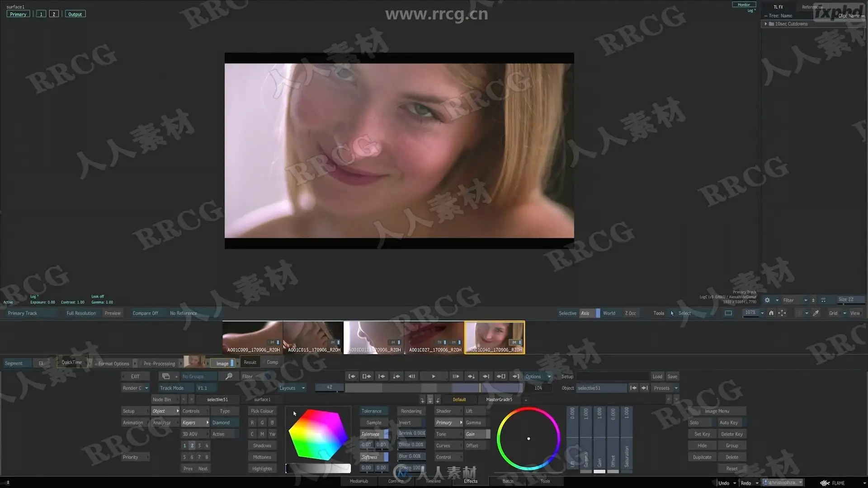Step back one frame in the transport controls

pos(411,376)
